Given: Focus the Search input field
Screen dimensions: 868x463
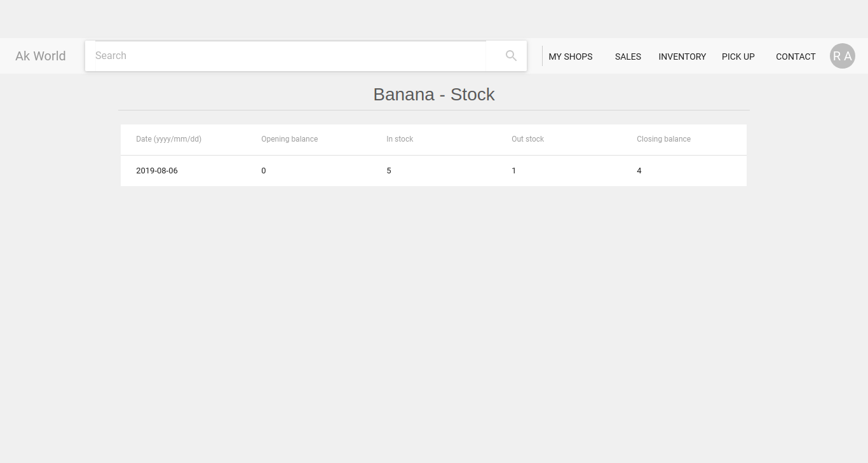Looking at the screenshot, I should click(289, 56).
